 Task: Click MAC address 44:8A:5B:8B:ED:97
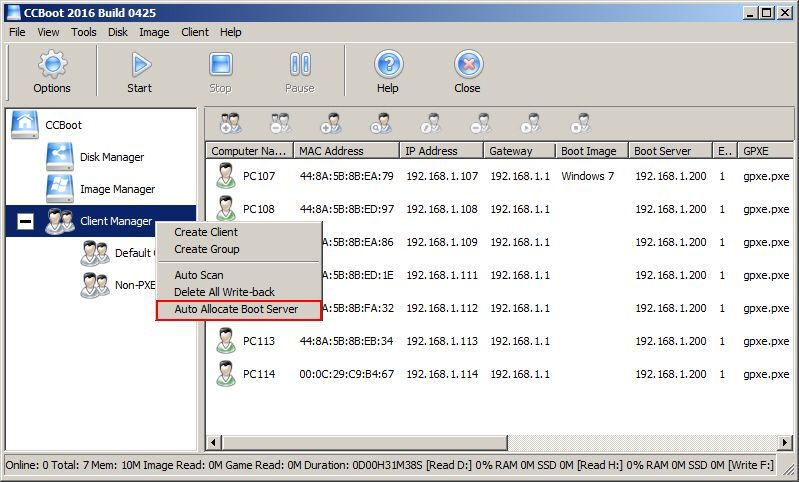[x=347, y=209]
